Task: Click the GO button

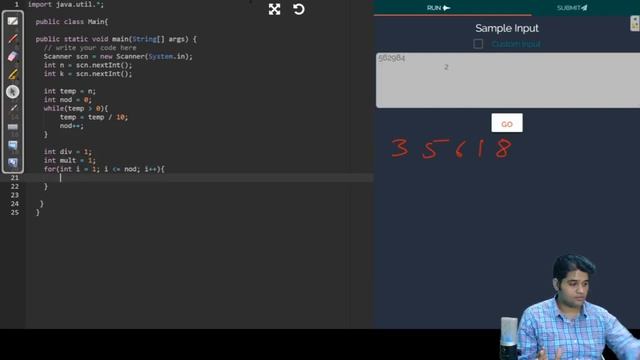Action: pos(507,123)
